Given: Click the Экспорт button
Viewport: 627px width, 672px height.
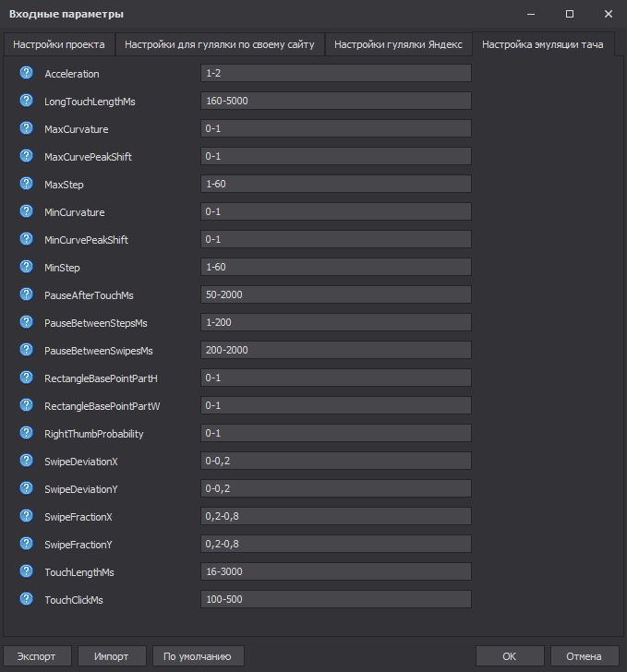Looking at the screenshot, I should tap(37, 656).
